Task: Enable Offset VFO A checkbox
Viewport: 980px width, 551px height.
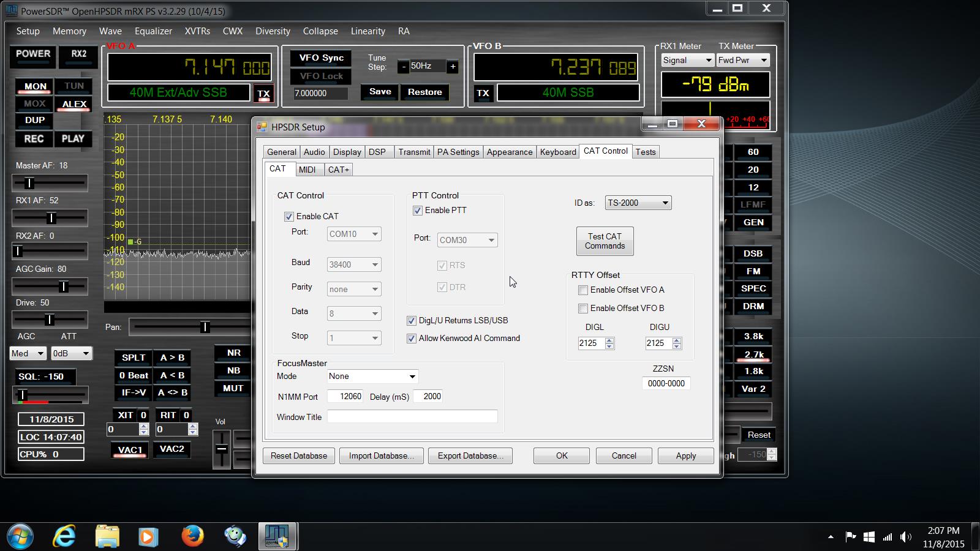Action: tap(583, 290)
